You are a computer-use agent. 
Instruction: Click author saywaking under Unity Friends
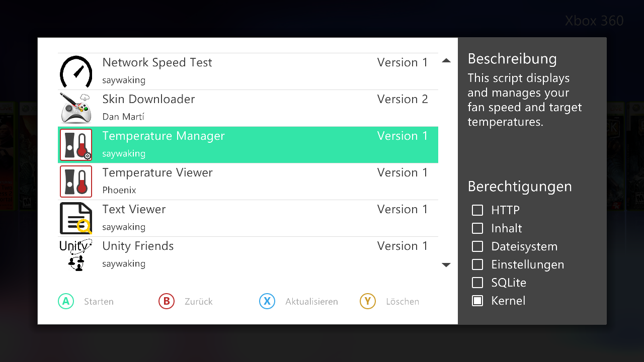pyautogui.click(x=124, y=264)
